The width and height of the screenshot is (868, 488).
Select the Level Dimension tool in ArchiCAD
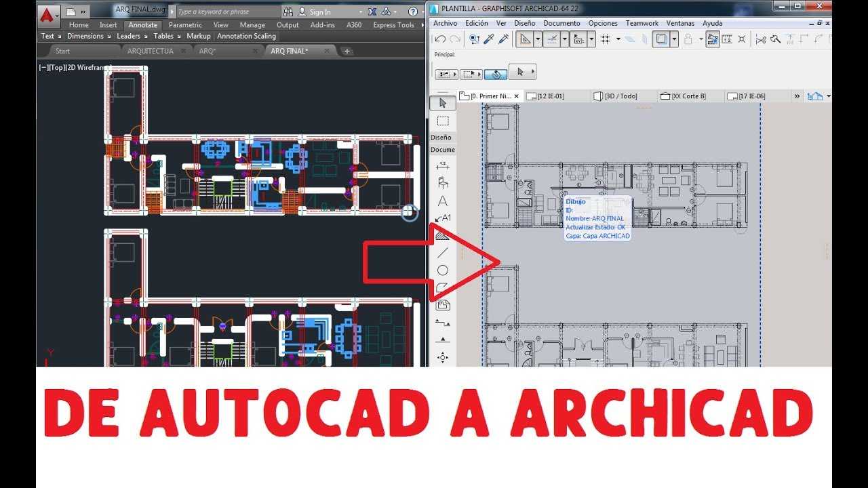point(443,323)
